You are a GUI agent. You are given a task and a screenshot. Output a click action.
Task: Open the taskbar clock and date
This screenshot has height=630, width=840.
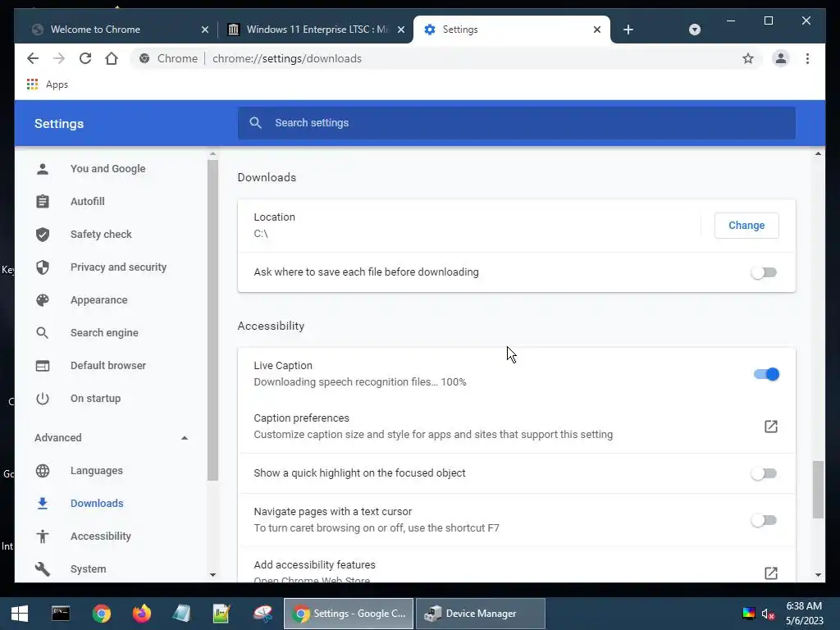click(804, 614)
